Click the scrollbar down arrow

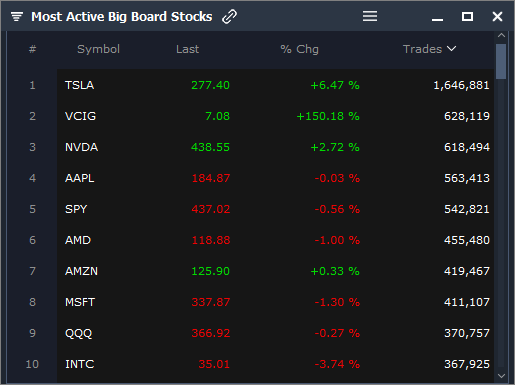(501, 376)
